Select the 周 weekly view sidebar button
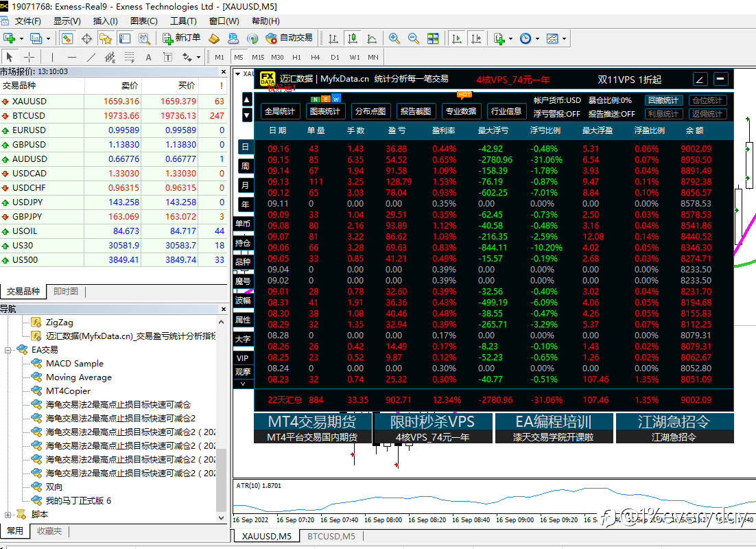Image resolution: width=756 pixels, height=549 pixels. [x=246, y=167]
